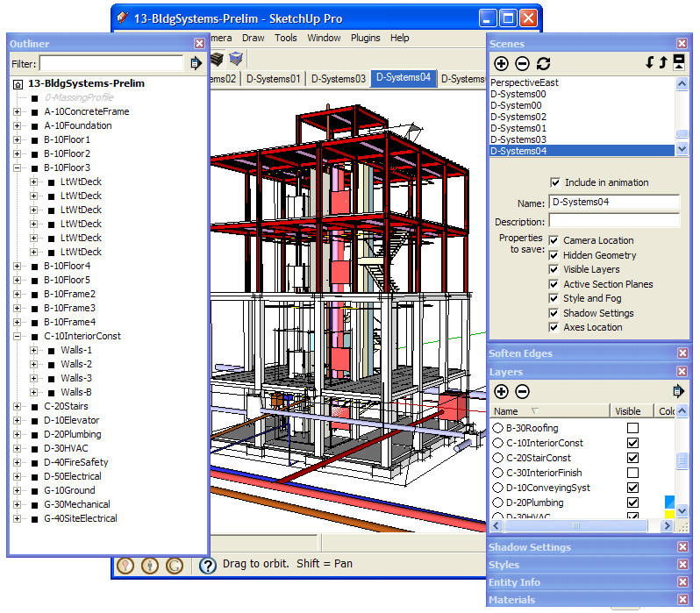The height and width of the screenshot is (613, 700).
Task: Click Add Layer plus icon in Layers panel
Action: point(501,391)
